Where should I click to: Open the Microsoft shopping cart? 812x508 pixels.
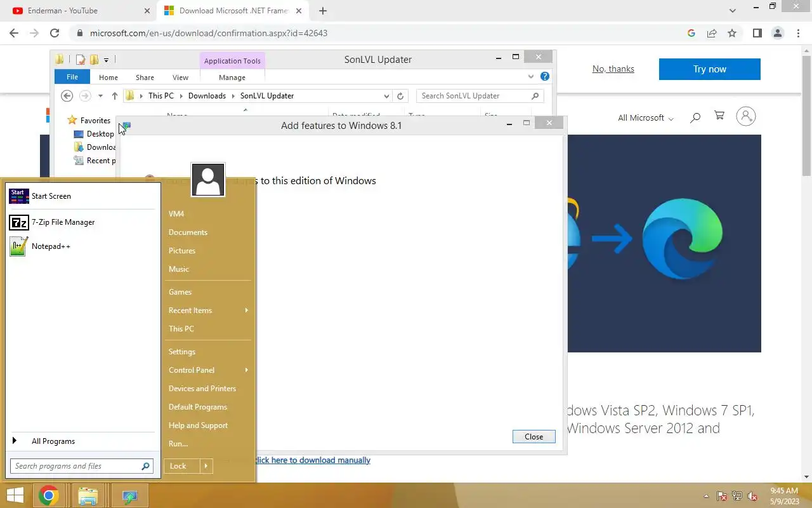719,116
